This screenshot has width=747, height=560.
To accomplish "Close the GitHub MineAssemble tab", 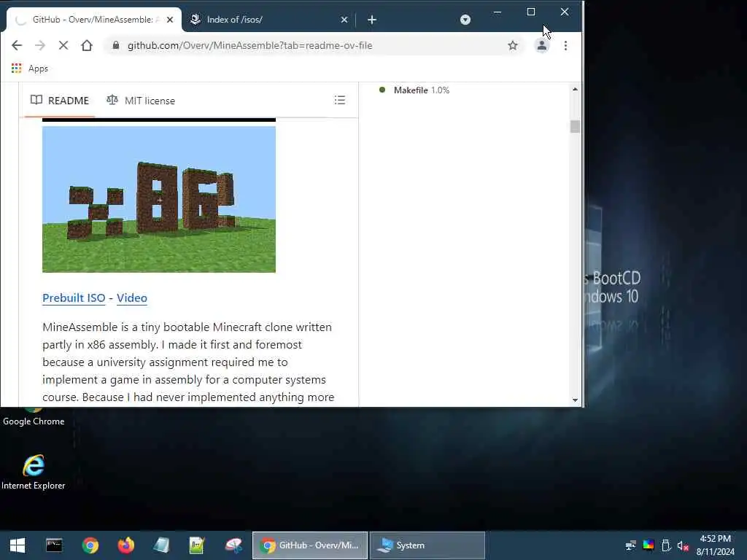I will click(170, 20).
